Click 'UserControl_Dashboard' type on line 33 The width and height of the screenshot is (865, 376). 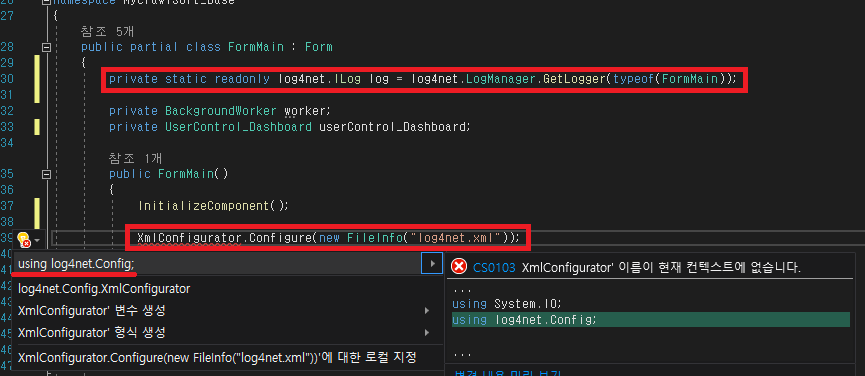pos(238,127)
